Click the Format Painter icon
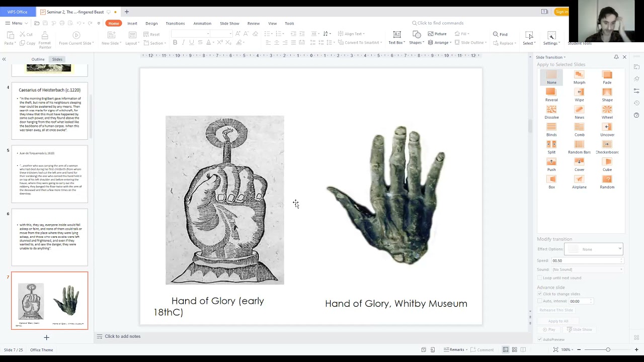The image size is (644, 362). point(45,39)
